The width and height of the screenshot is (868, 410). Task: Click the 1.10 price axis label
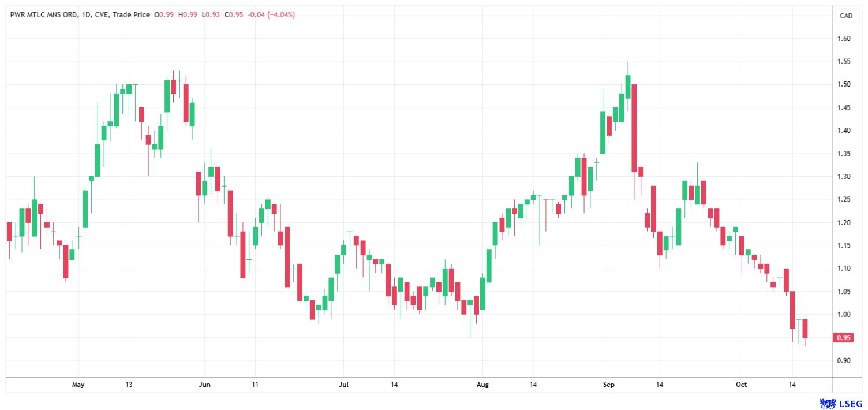click(844, 269)
